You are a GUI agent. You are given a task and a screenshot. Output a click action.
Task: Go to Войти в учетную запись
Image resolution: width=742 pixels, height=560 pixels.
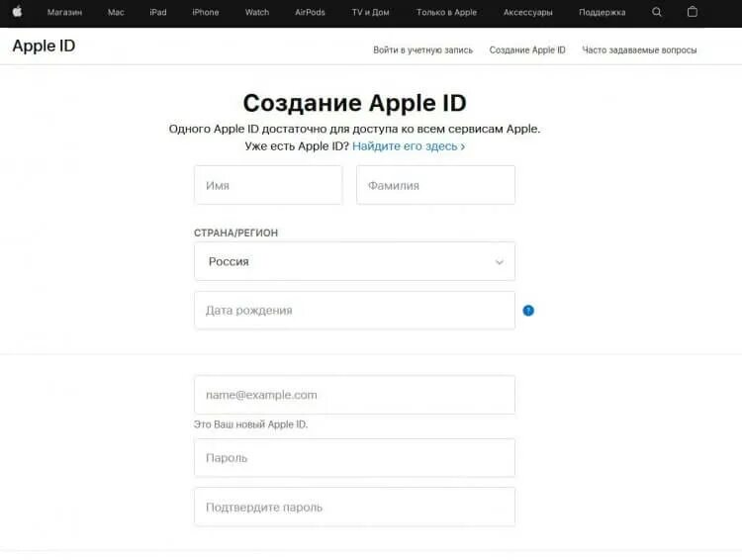(x=422, y=50)
